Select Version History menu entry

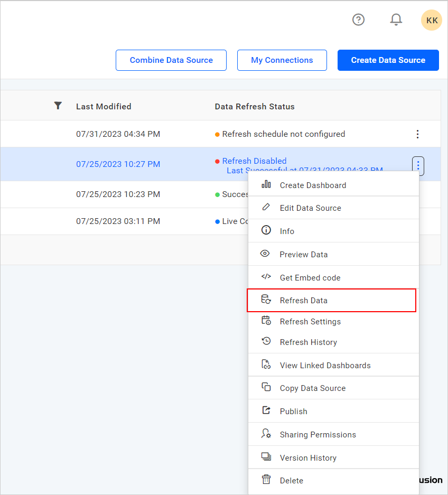point(334,457)
